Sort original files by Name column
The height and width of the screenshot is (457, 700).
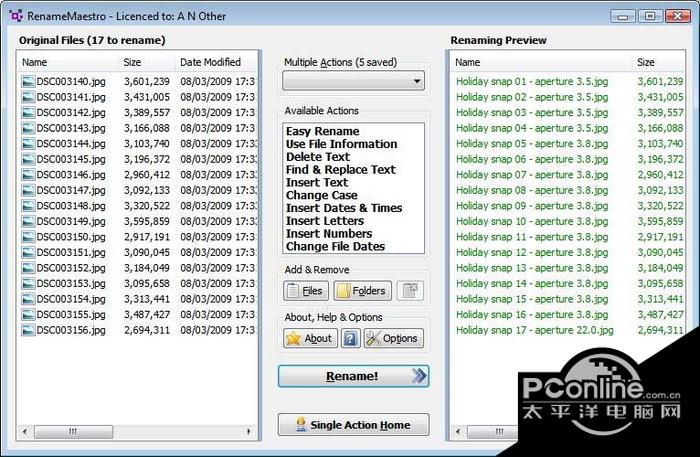(68, 62)
